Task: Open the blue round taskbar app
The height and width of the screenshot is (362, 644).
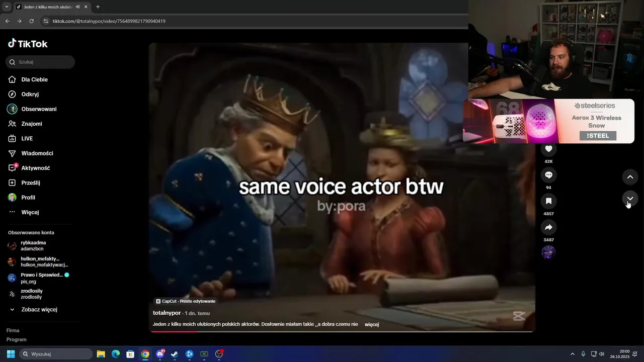Action: 189,354
